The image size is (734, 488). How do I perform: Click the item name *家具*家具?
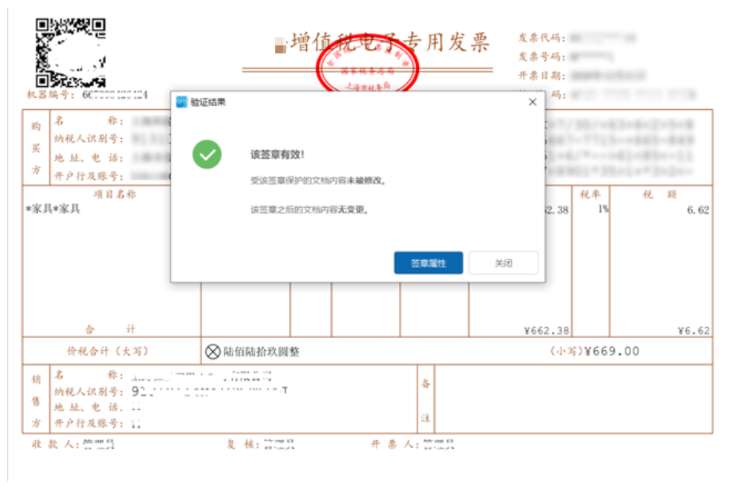click(x=52, y=209)
